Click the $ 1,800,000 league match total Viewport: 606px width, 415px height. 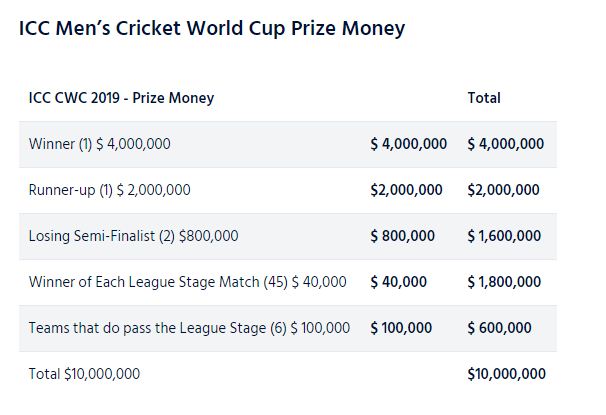point(504,282)
